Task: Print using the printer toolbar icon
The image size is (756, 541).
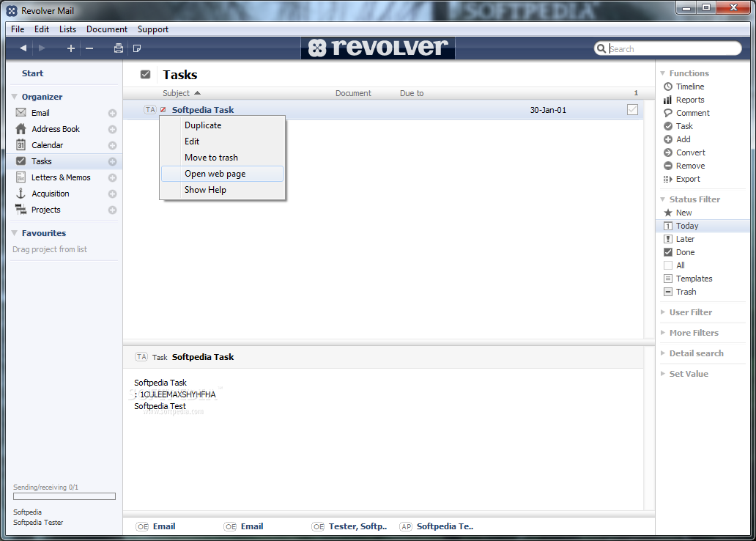Action: click(x=119, y=48)
